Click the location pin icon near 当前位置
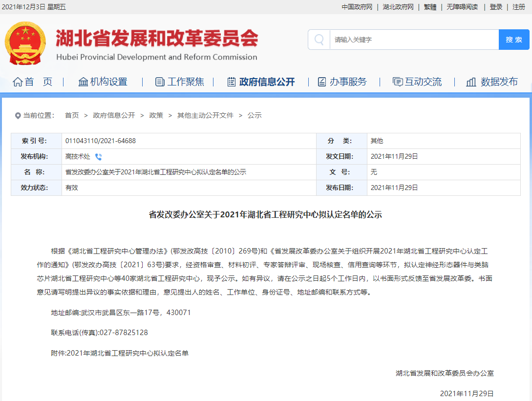Screen dimensions: 532x401 coord(18,116)
